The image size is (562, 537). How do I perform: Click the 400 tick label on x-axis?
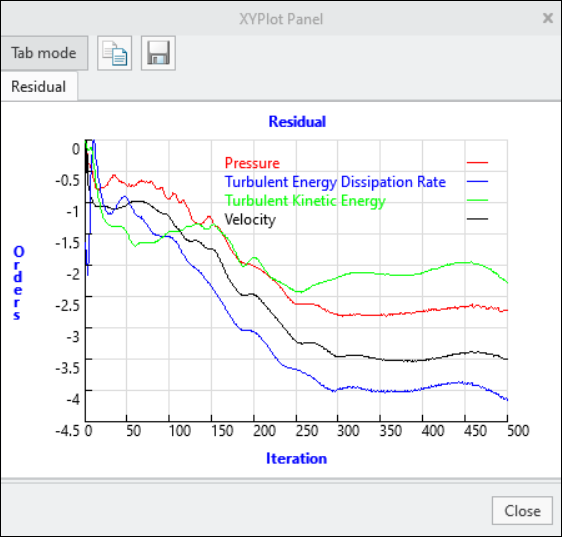pyautogui.click(x=433, y=431)
